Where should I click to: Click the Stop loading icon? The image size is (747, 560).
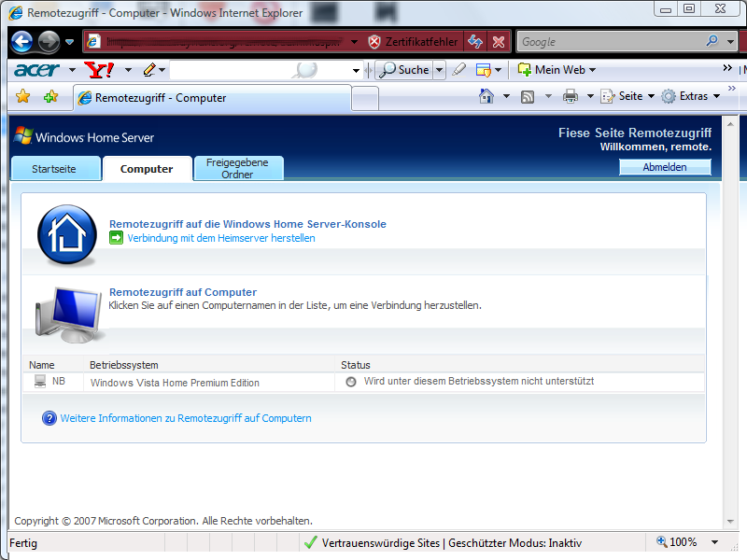coord(499,42)
